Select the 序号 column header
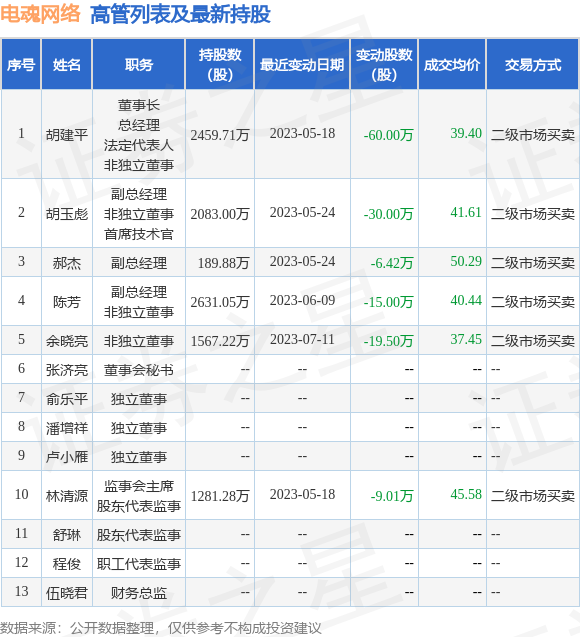This screenshot has height=637, width=580. [x=21, y=65]
